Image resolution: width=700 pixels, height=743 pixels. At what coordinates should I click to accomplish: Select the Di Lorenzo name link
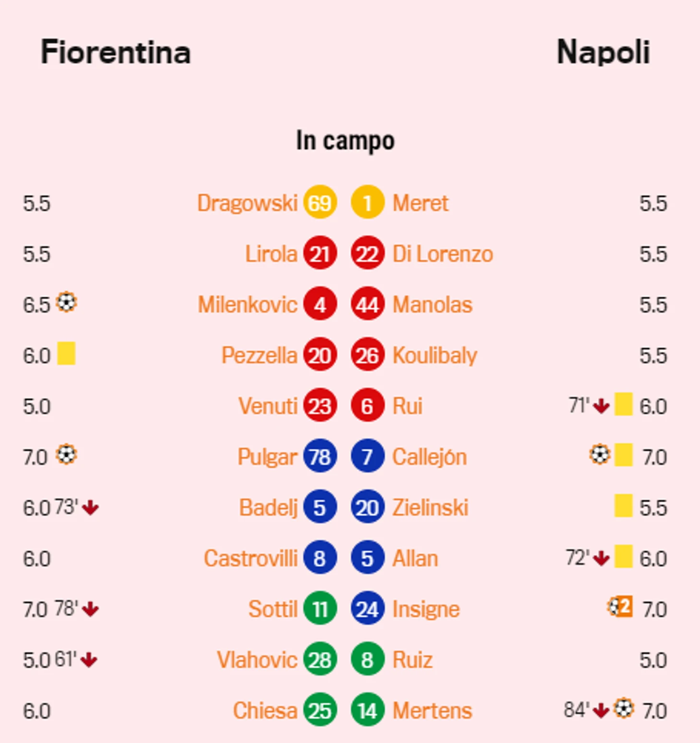pyautogui.click(x=443, y=254)
